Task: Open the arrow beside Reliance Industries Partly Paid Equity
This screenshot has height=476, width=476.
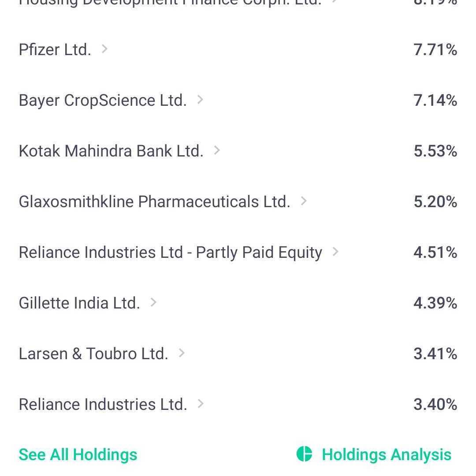Action: tap(335, 252)
